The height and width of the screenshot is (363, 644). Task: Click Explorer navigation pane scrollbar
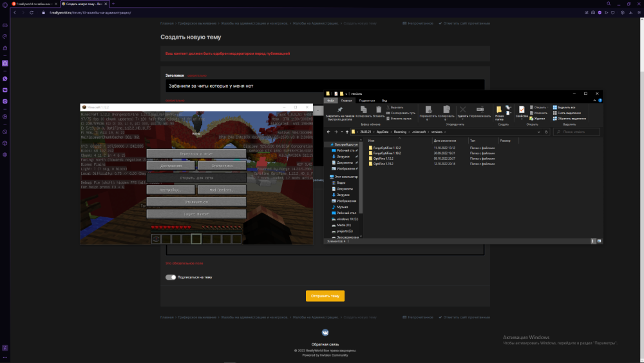click(361, 177)
